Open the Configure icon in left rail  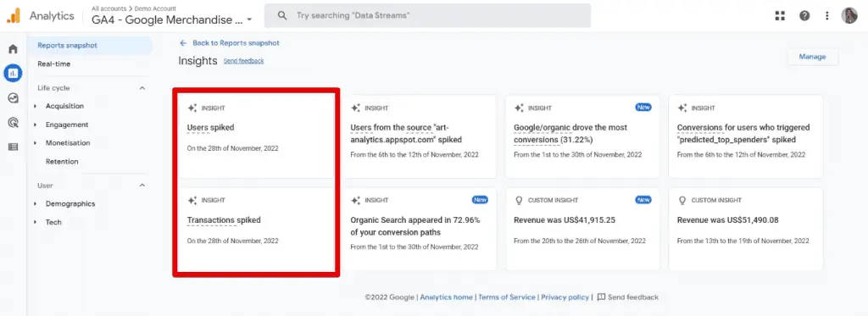pyautogui.click(x=13, y=147)
